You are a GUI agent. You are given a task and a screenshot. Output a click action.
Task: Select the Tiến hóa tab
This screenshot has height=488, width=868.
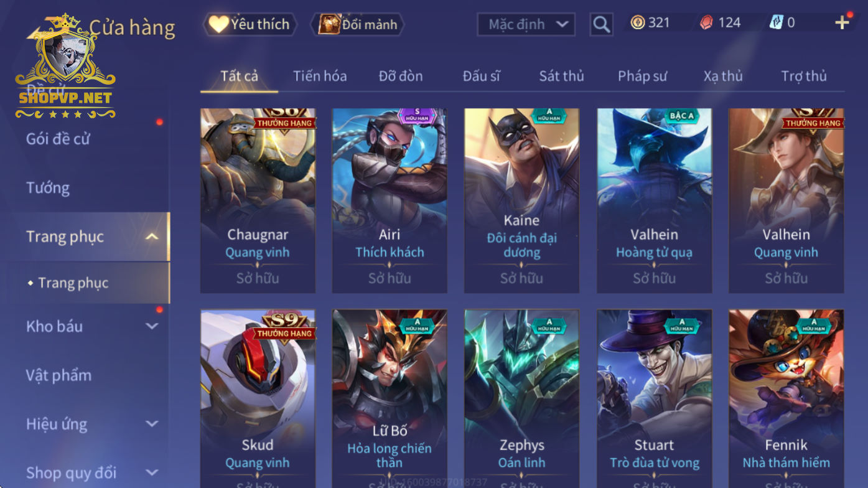tap(320, 76)
